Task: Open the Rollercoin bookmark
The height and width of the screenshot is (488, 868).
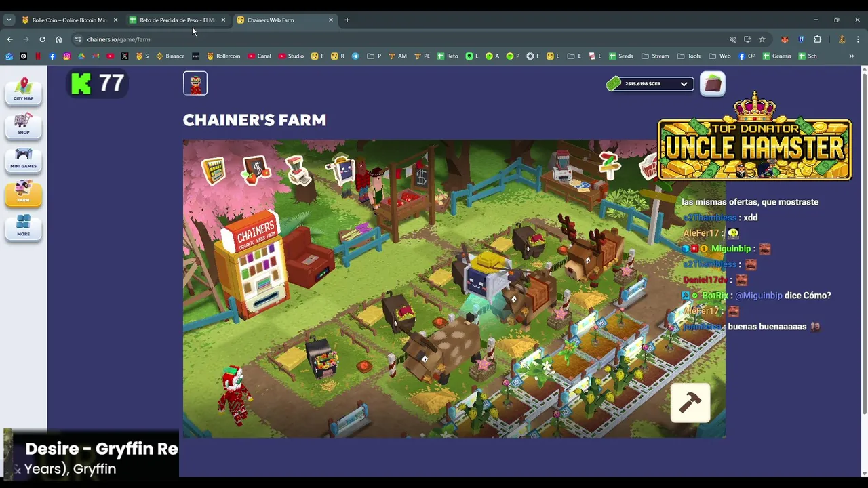Action: [224, 56]
